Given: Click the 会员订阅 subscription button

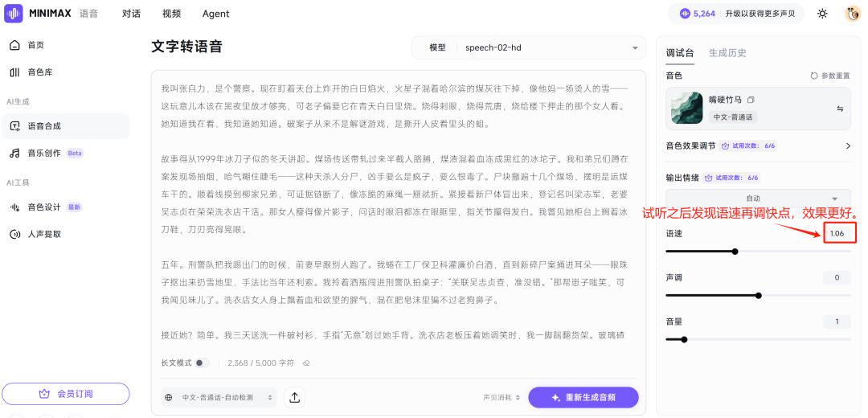Looking at the screenshot, I should [65, 394].
